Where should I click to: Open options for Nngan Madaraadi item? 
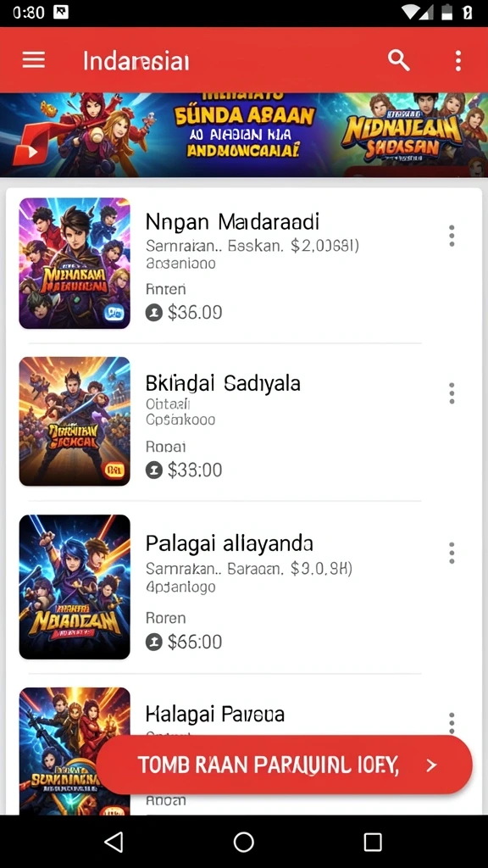point(452,236)
